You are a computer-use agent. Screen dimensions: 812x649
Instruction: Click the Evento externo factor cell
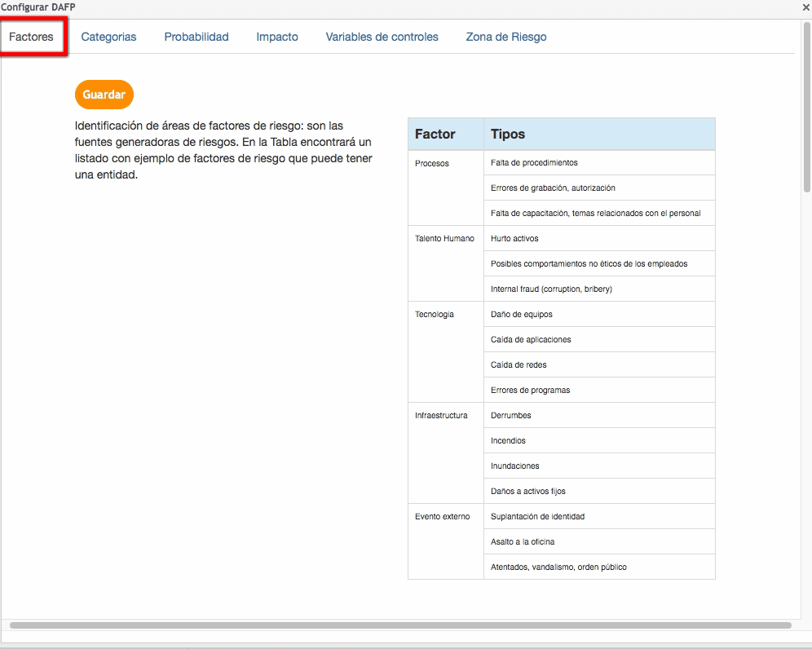(x=443, y=517)
